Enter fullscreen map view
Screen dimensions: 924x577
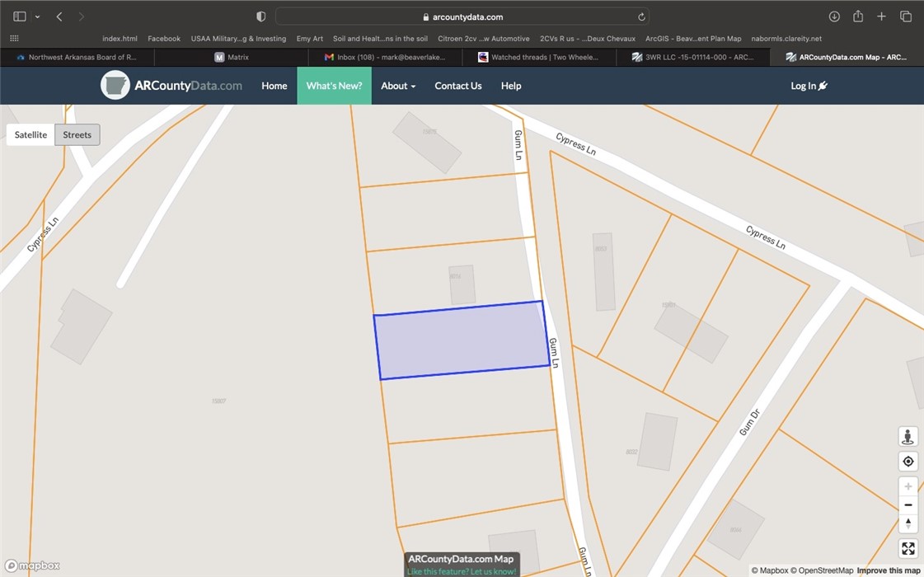tap(908, 549)
